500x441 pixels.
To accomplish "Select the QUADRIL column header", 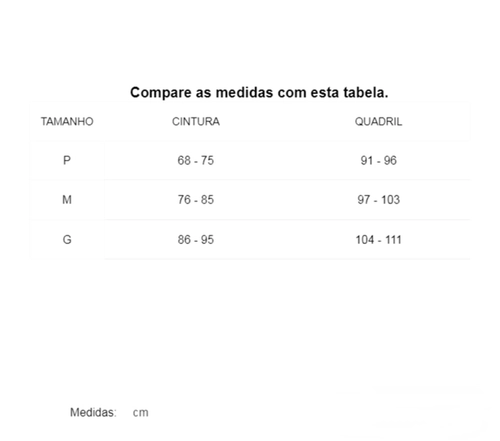I will pyautogui.click(x=378, y=121).
